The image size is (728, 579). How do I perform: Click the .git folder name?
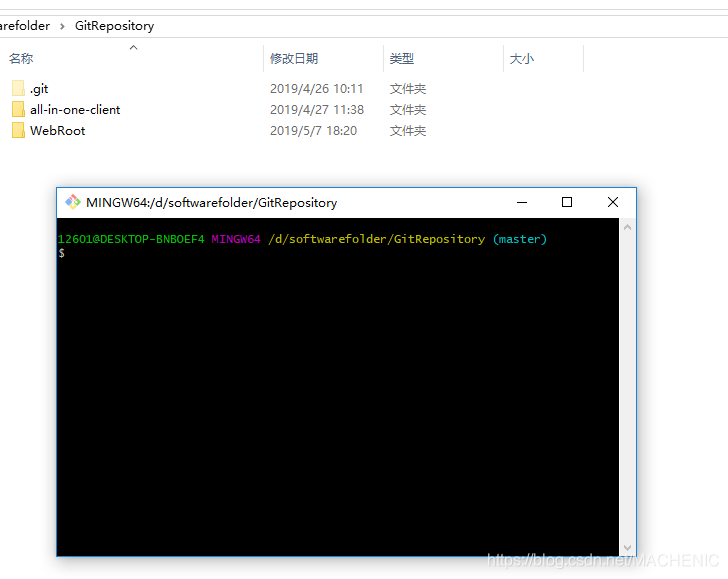(39, 89)
